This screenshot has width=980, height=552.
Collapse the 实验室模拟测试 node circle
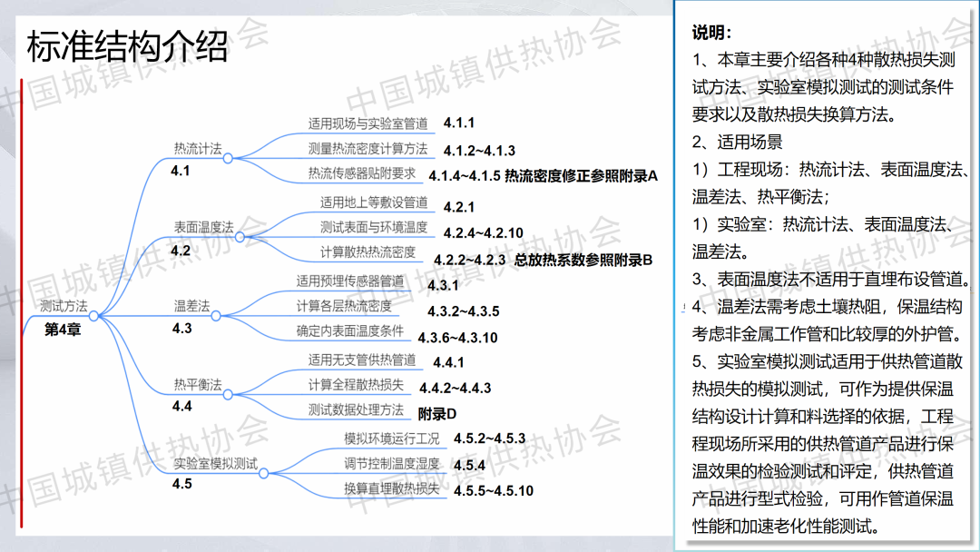[x=264, y=472]
